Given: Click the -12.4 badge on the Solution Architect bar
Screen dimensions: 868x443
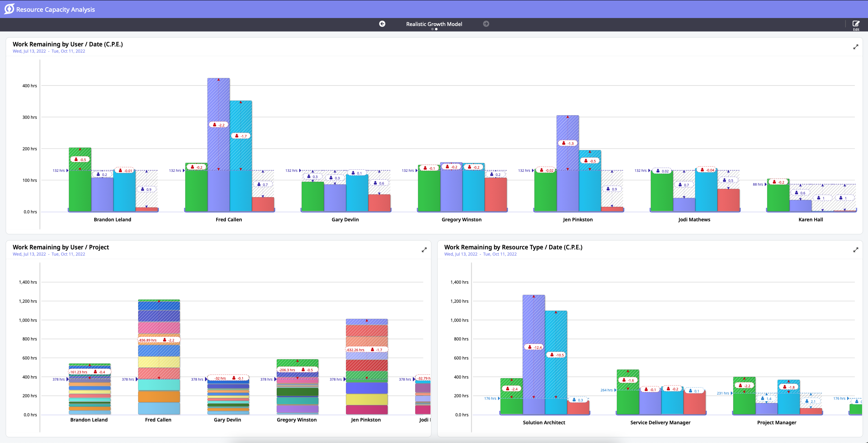Looking at the screenshot, I should [x=534, y=347].
